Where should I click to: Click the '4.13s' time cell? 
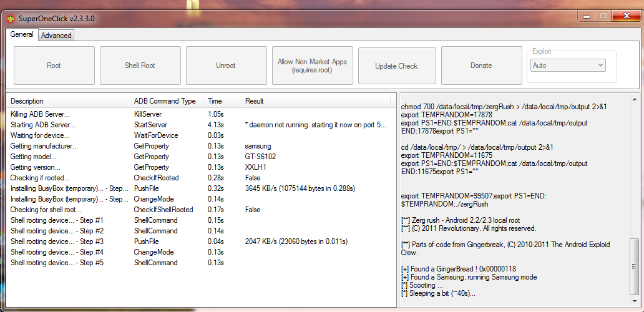tap(217, 125)
